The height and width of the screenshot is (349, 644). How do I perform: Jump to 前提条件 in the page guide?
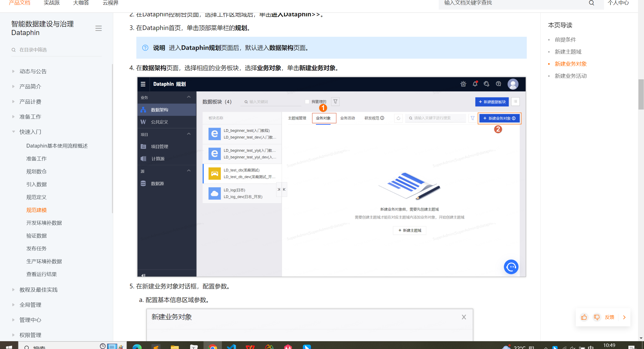pos(565,40)
